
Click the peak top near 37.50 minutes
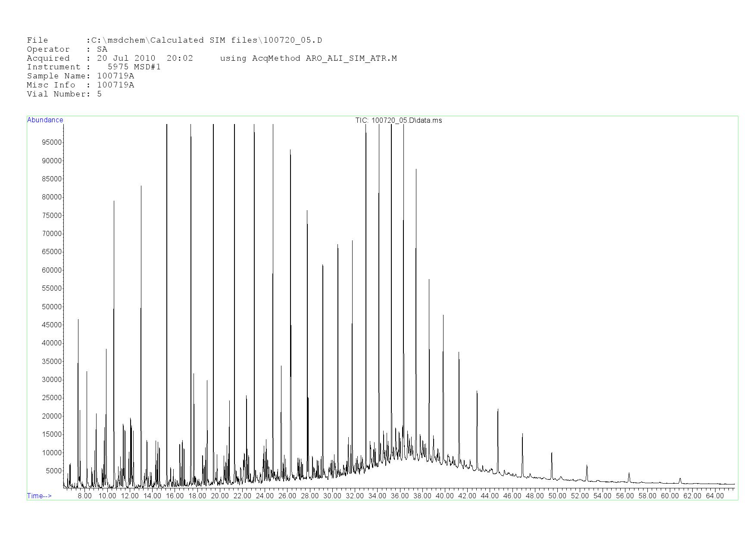pos(416,170)
